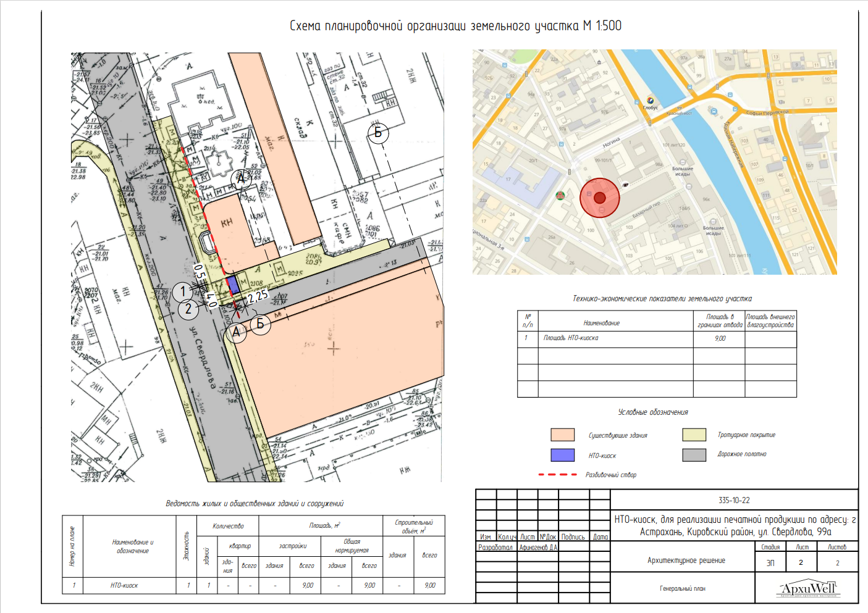Click the Генеральный план title block cell

tap(682, 589)
